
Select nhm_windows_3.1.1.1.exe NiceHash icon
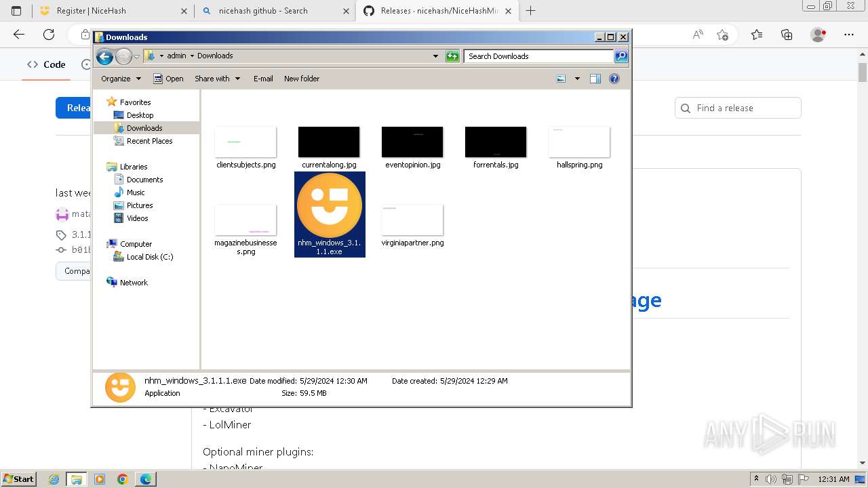coord(330,205)
